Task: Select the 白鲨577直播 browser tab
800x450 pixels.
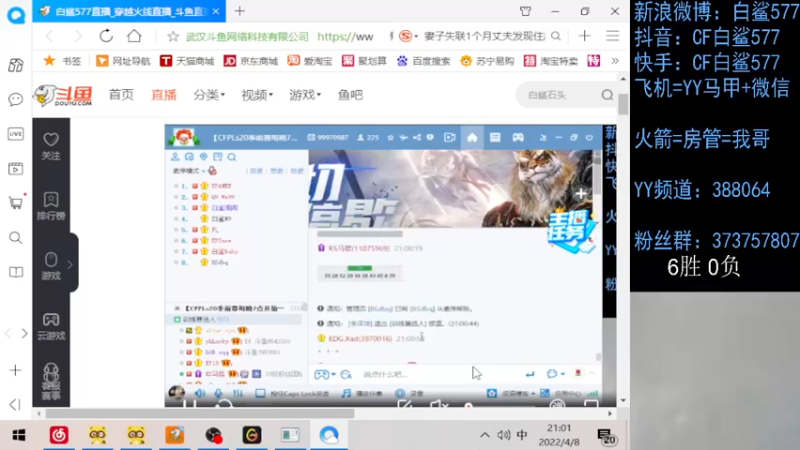Action: [129, 11]
